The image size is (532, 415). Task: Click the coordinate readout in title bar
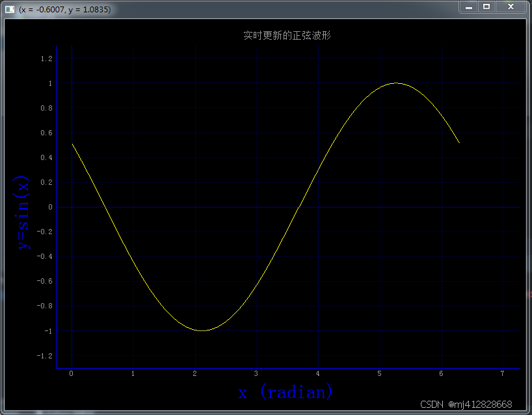point(65,10)
